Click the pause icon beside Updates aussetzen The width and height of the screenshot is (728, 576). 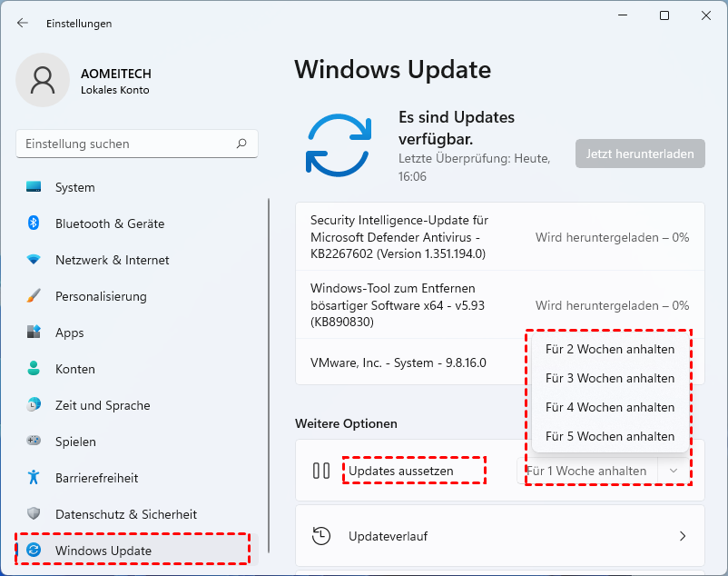pyautogui.click(x=320, y=471)
